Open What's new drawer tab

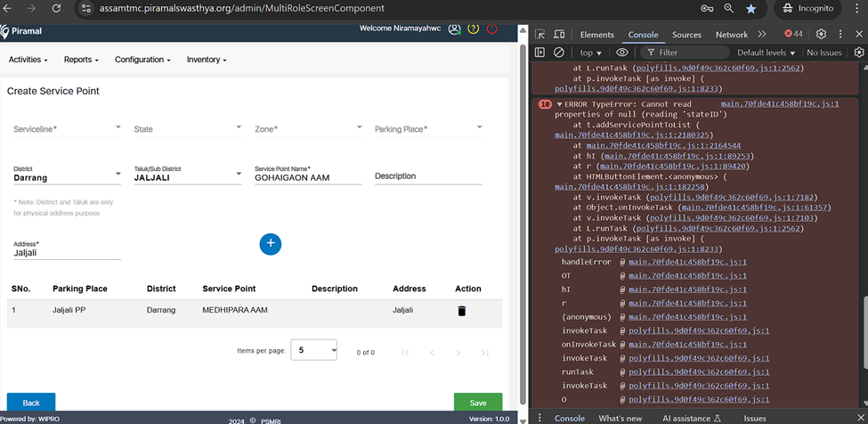(x=620, y=418)
